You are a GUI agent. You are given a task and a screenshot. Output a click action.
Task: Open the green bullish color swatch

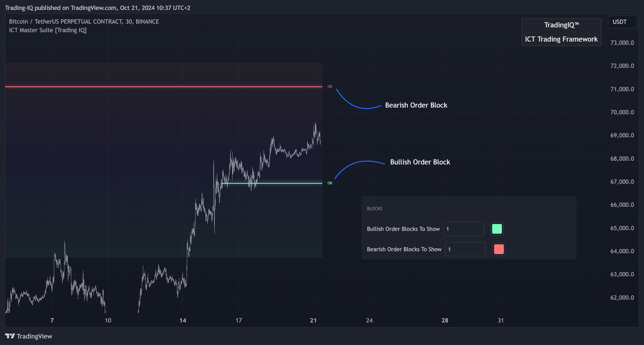tap(497, 229)
